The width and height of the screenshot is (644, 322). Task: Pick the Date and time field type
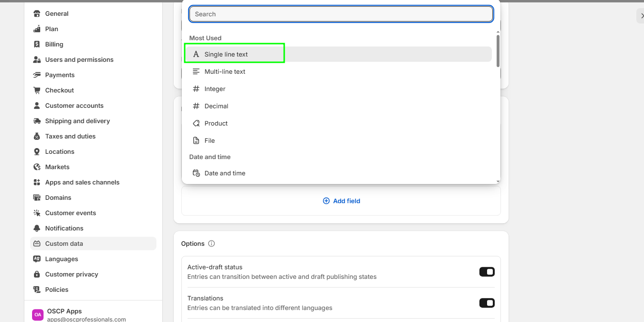pyautogui.click(x=224, y=173)
